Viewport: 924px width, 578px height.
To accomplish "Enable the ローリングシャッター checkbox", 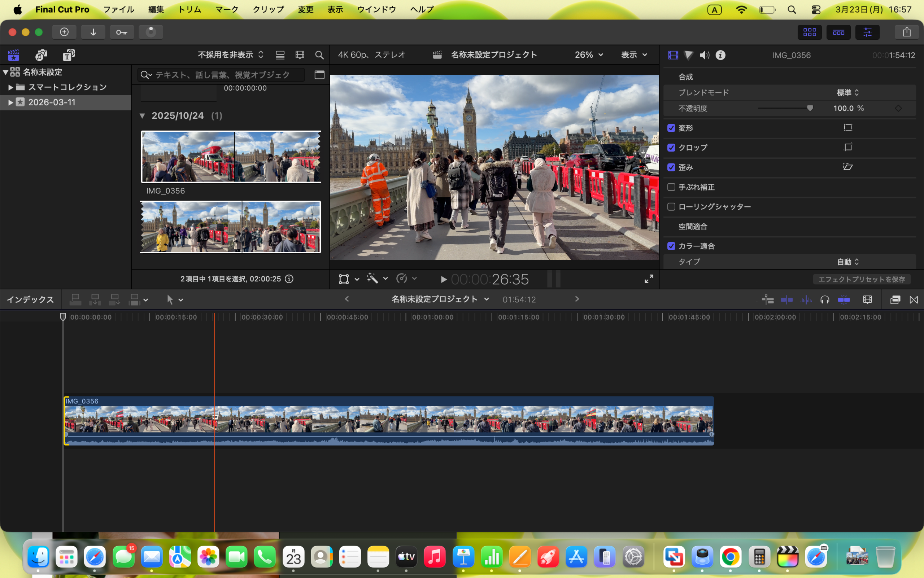I will point(671,207).
